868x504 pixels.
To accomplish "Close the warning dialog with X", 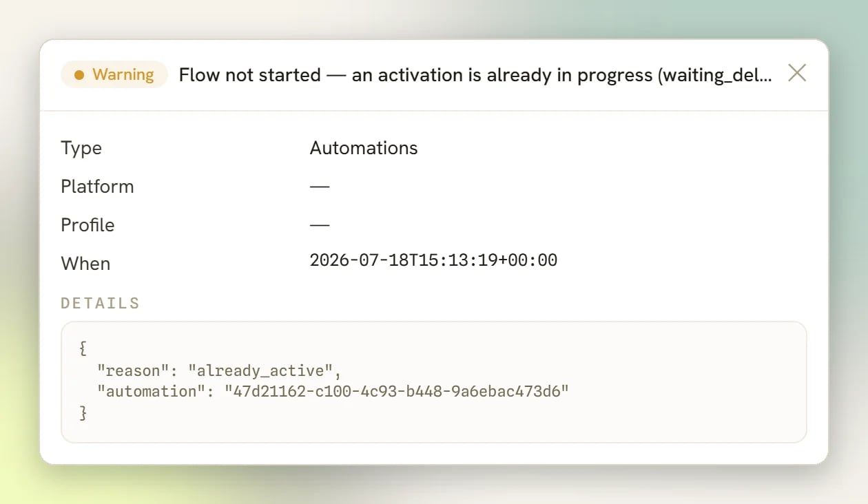I will click(x=797, y=73).
